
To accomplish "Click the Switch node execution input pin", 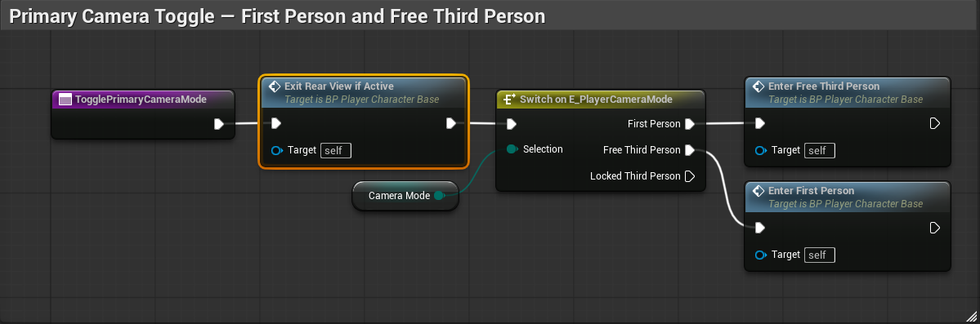I will pyautogui.click(x=511, y=124).
